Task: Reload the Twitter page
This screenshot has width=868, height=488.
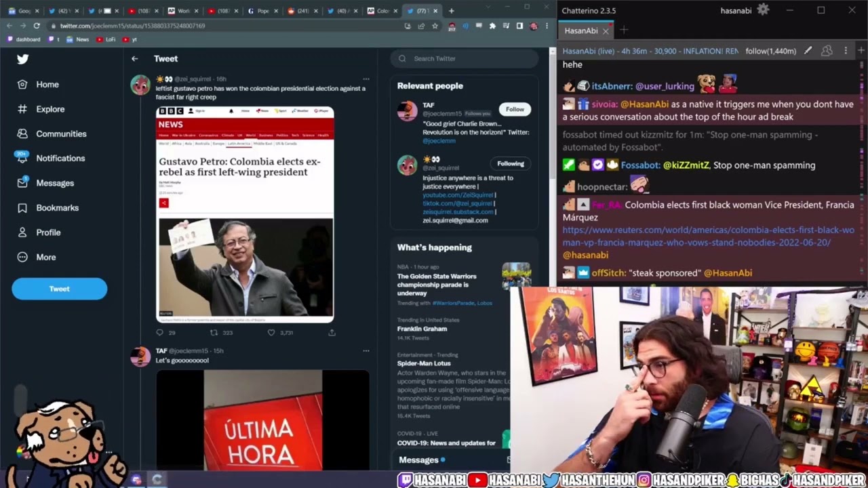Action: pos(37,26)
